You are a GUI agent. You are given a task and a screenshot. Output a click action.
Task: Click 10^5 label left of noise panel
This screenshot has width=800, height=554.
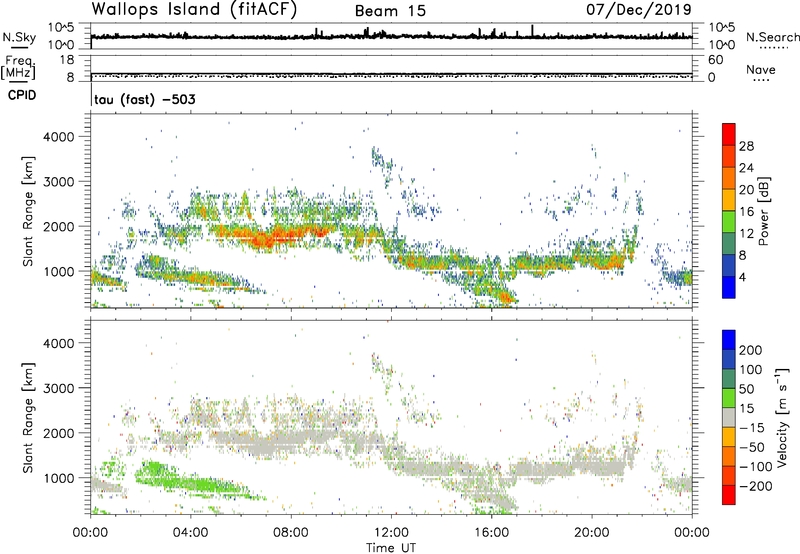point(61,28)
